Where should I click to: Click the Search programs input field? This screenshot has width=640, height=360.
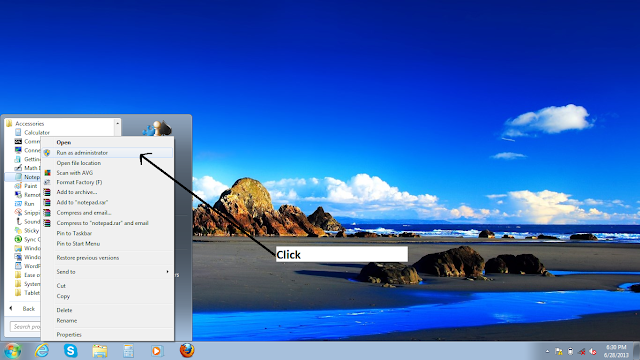(x=25, y=327)
